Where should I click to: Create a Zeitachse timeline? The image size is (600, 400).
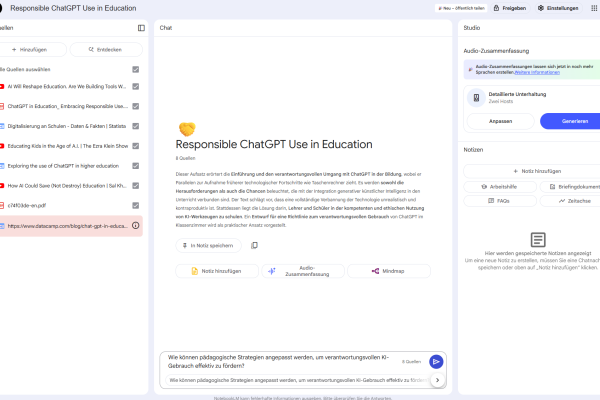[x=570, y=201]
